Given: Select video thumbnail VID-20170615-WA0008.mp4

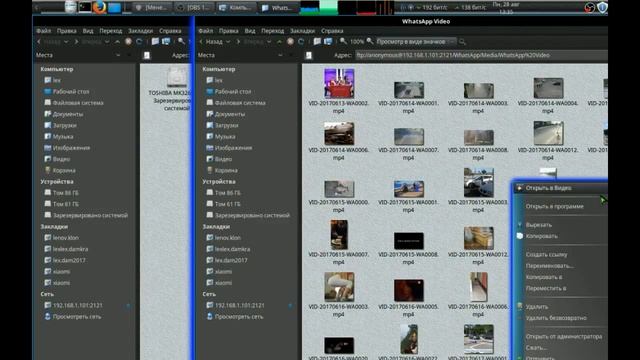Looking at the screenshot, I should pos(409,241).
